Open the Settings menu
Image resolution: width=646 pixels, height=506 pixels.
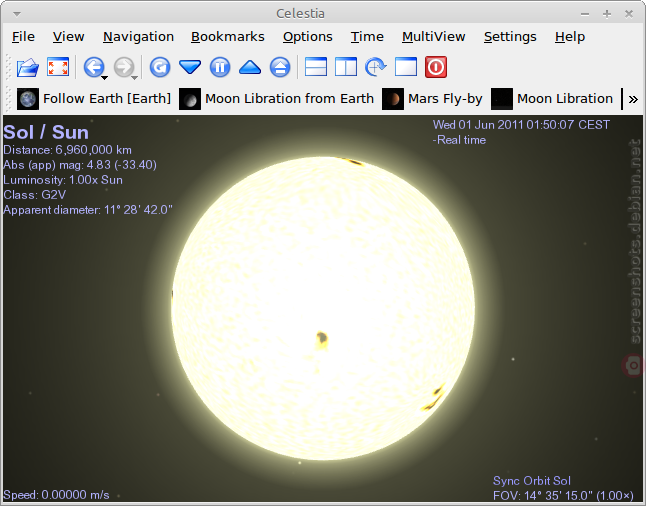[x=510, y=37]
